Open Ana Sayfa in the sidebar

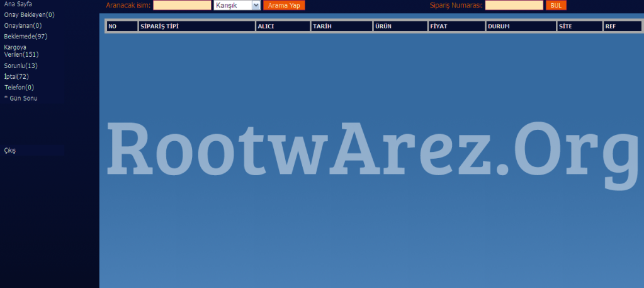(18, 4)
